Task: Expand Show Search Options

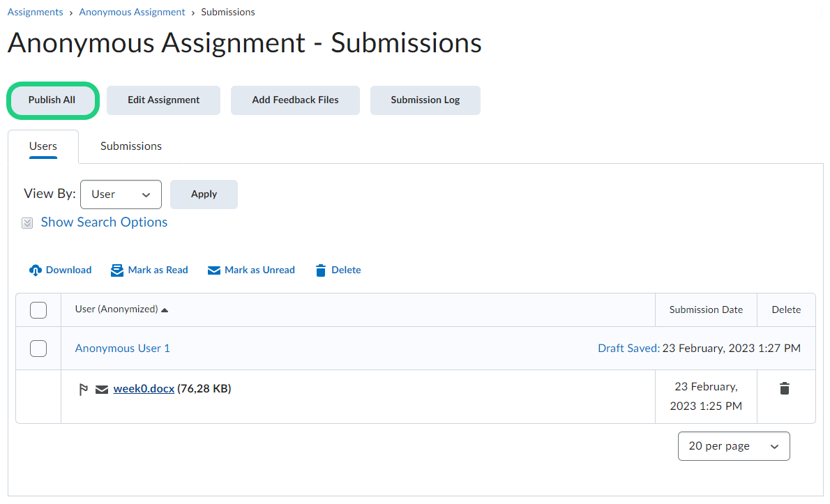Action: pyautogui.click(x=104, y=222)
